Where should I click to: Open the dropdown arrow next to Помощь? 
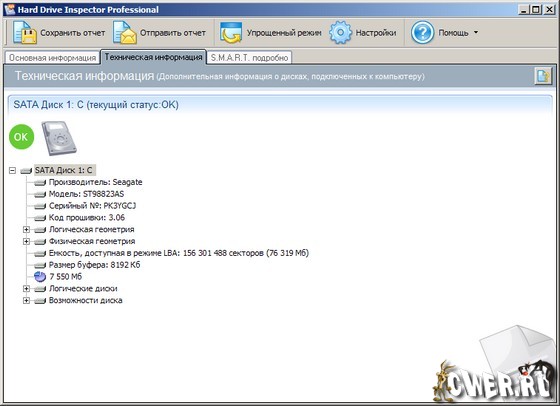click(476, 32)
